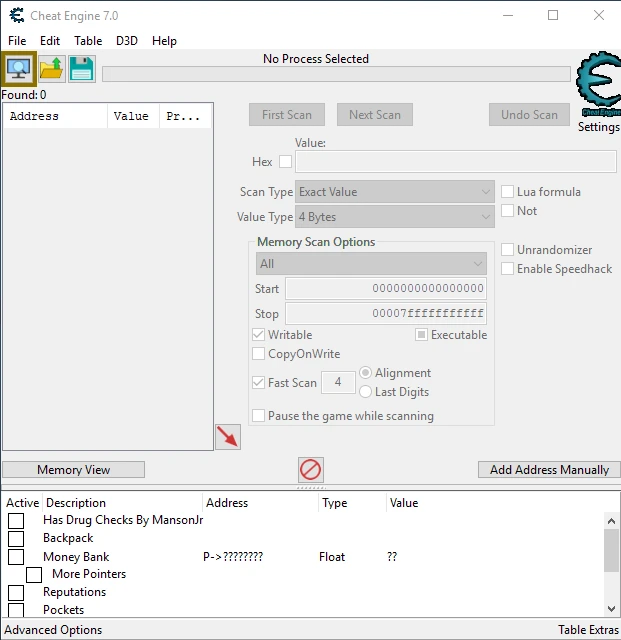The height and width of the screenshot is (640, 621).
Task: Activate the Reputations entry checkbox
Action: tap(16, 593)
